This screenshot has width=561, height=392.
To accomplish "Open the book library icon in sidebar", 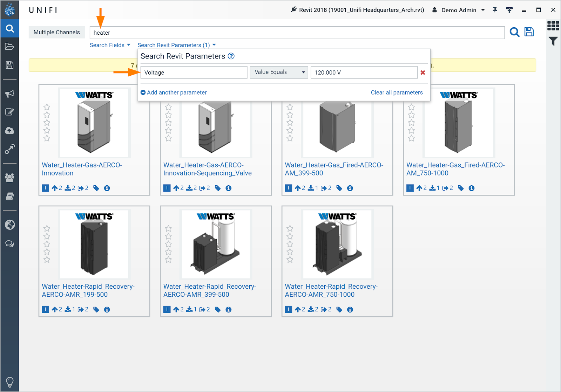I will tap(9, 196).
